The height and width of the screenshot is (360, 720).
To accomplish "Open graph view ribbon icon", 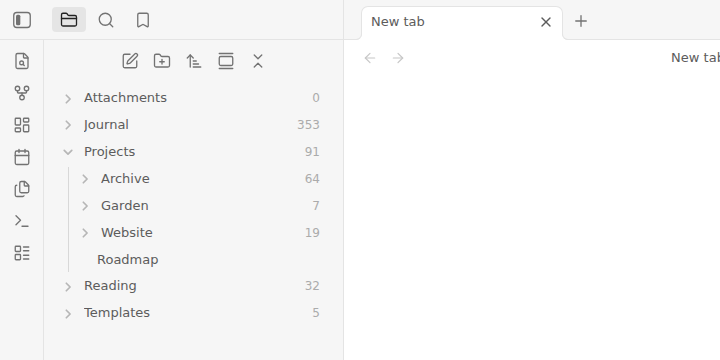I will coord(22,93).
